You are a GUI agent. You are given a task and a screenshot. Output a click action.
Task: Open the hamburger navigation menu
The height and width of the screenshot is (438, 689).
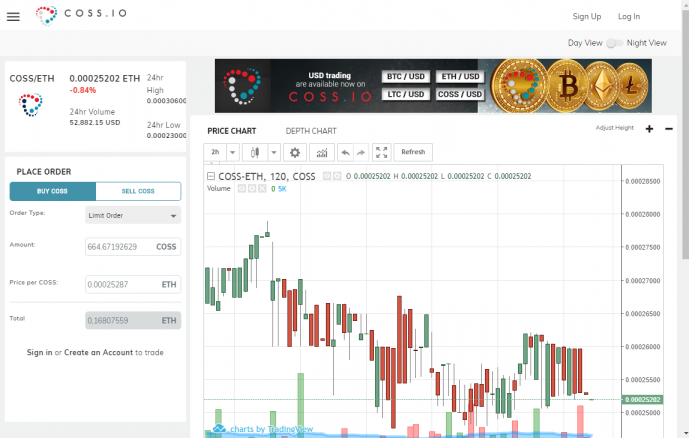[13, 17]
